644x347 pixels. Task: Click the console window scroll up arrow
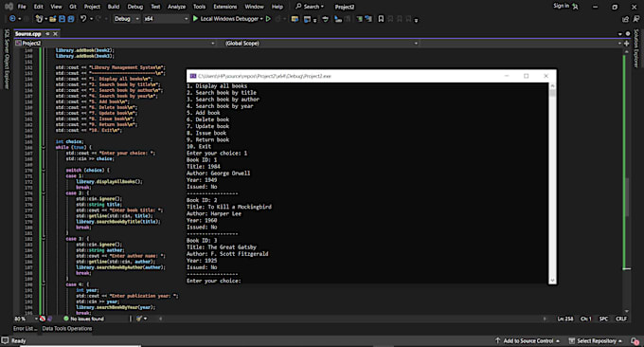point(552,85)
